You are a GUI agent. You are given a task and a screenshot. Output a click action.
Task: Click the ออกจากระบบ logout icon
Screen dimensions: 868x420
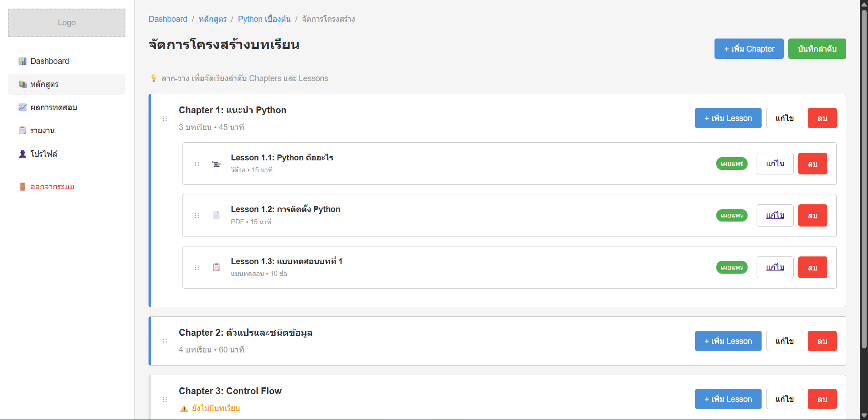23,186
